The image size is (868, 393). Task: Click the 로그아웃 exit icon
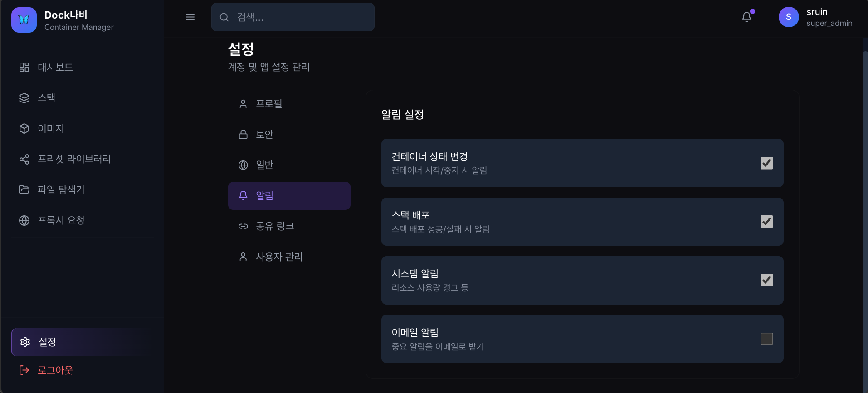pyautogui.click(x=24, y=370)
